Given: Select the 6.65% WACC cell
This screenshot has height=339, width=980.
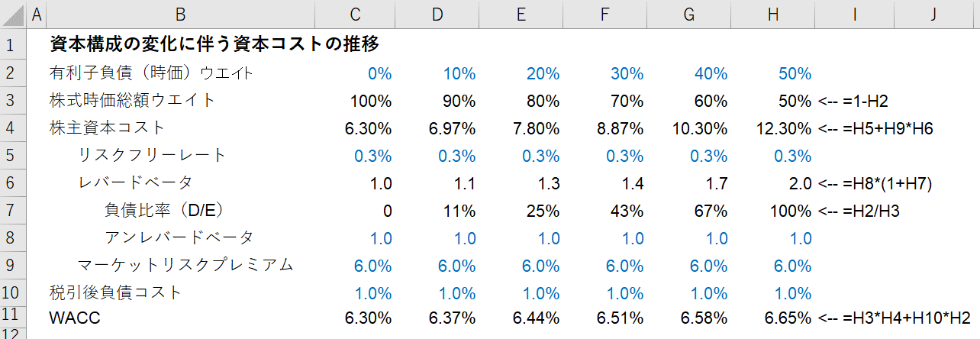Looking at the screenshot, I should click(x=787, y=318).
